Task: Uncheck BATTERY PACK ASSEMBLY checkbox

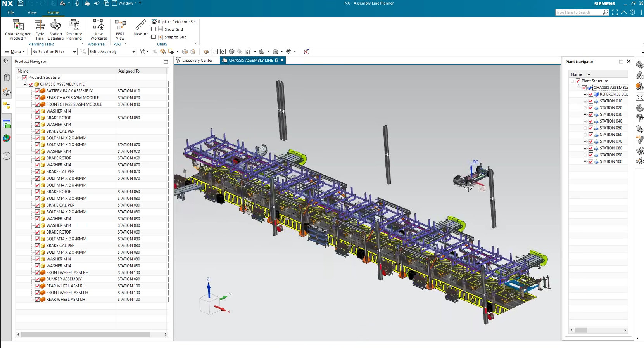Action: click(37, 91)
